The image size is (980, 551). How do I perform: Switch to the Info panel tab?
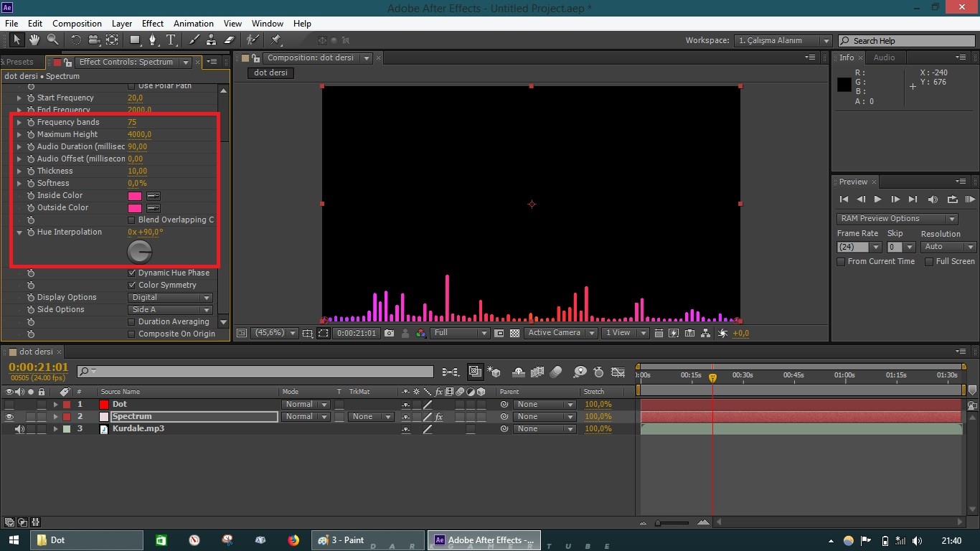pos(847,57)
